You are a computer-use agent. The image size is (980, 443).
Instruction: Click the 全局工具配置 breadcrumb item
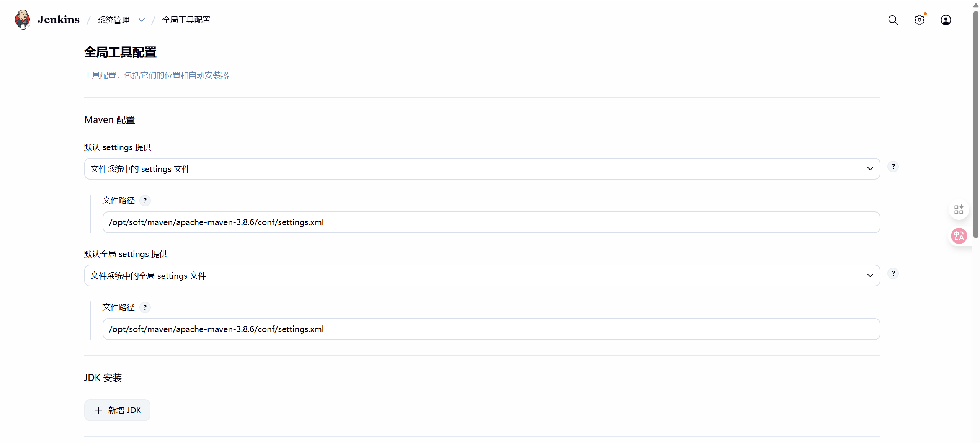pyautogui.click(x=186, y=20)
